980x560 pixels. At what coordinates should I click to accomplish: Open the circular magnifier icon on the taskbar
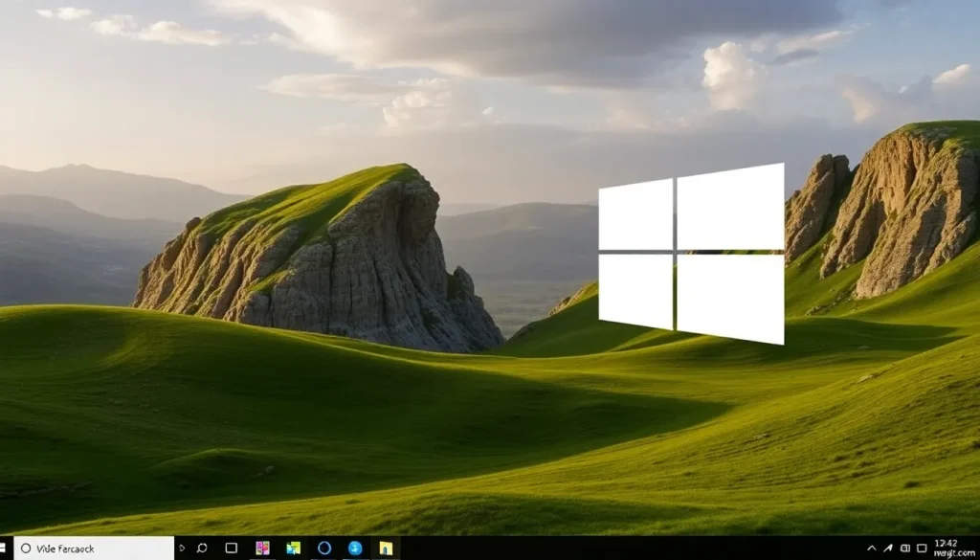point(202,549)
